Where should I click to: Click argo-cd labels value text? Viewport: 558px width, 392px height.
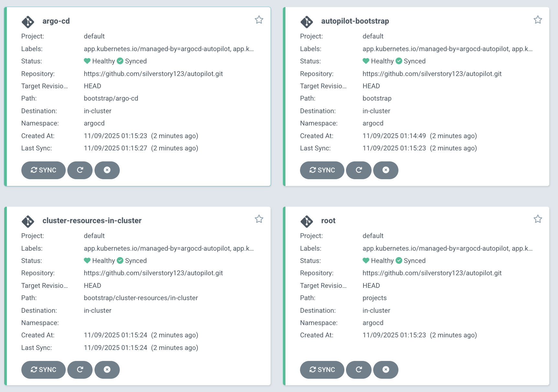pos(169,49)
